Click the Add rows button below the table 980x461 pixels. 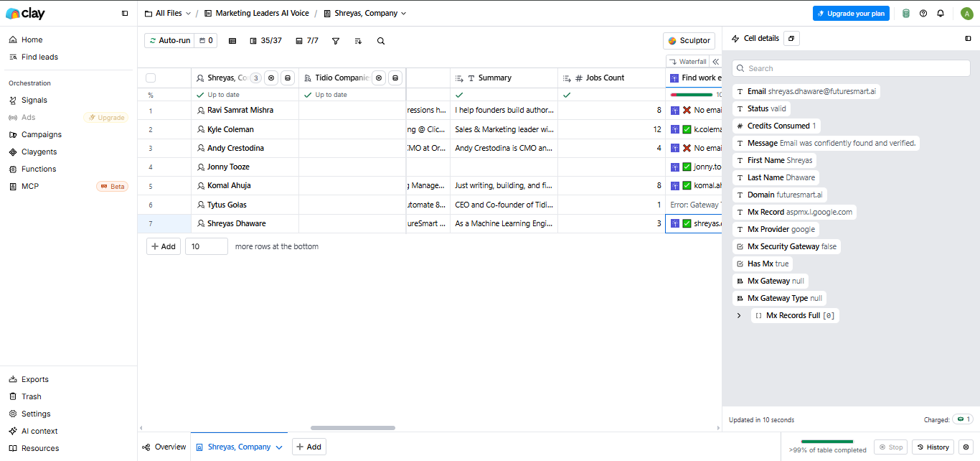(x=164, y=246)
